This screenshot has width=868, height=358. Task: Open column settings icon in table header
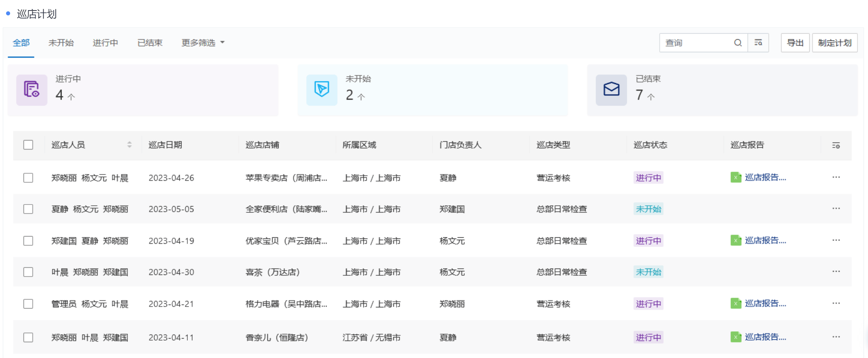point(836,145)
